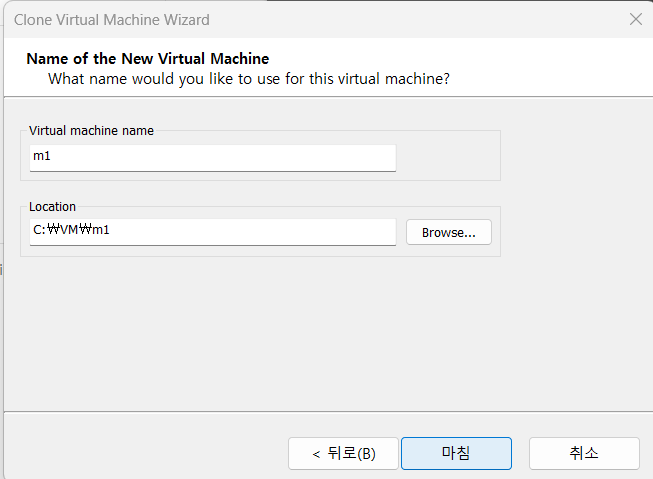The image size is (653, 479).
Task: Click the 'What name would you like' prompt text
Action: pos(249,79)
